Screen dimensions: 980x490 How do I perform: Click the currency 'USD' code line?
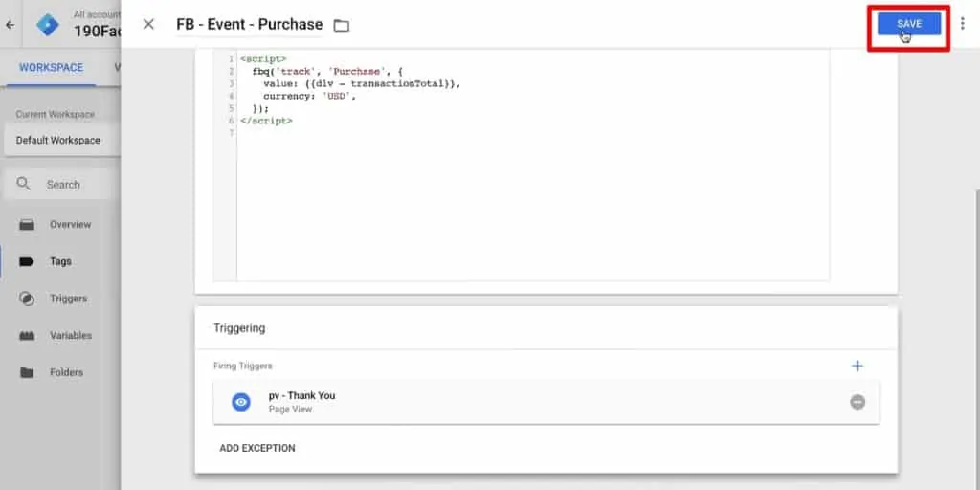[x=309, y=97]
